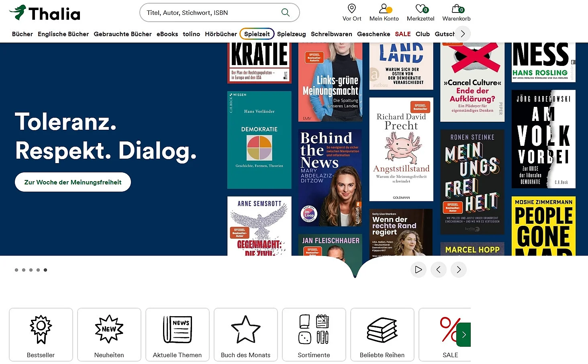This screenshot has width=588, height=364.
Task: Open Sortimente category tile
Action: click(314, 335)
